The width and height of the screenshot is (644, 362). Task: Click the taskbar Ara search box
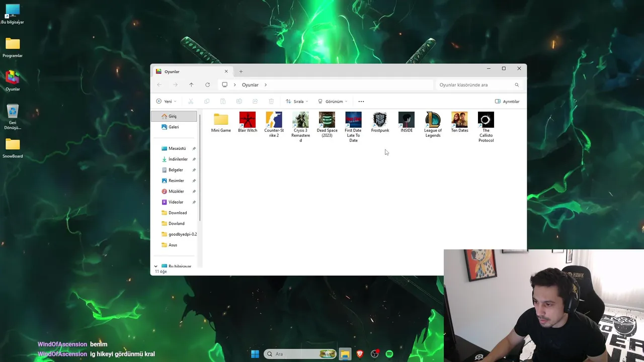coord(299,354)
